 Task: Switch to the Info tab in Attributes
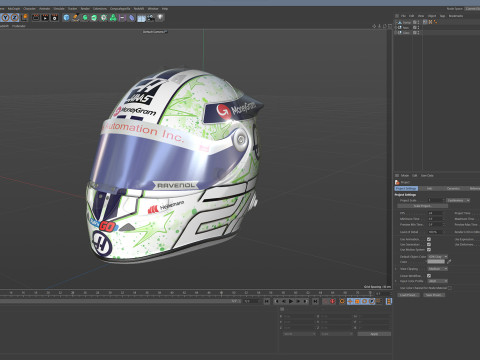429,189
